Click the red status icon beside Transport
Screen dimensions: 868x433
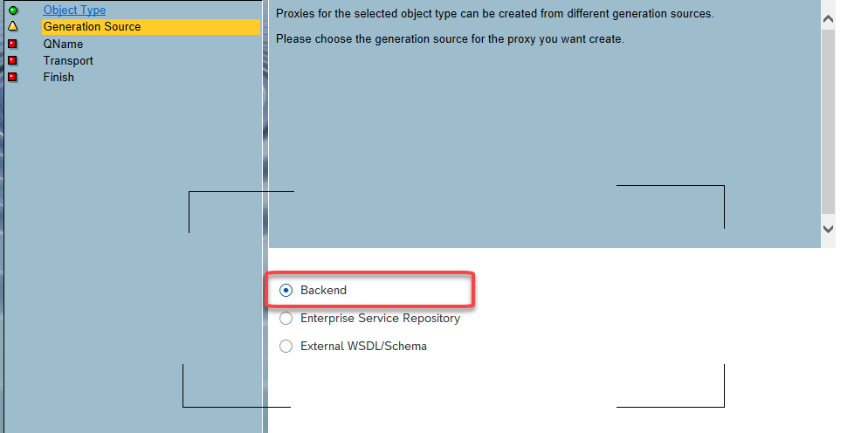pos(12,60)
